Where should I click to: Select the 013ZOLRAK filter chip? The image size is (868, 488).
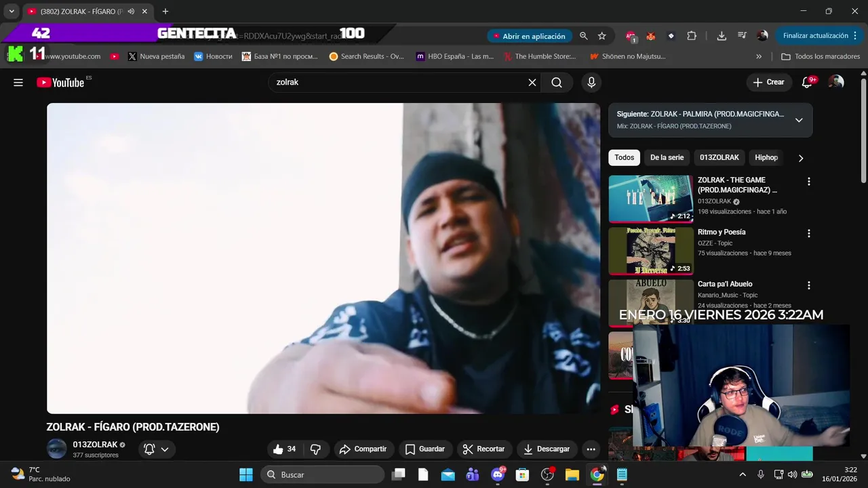tap(719, 158)
